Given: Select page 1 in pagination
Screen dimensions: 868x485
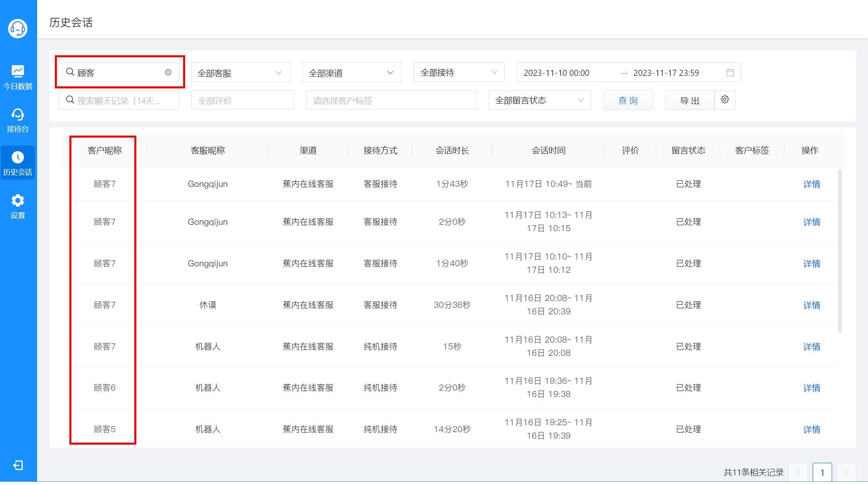Looking at the screenshot, I should (x=822, y=472).
